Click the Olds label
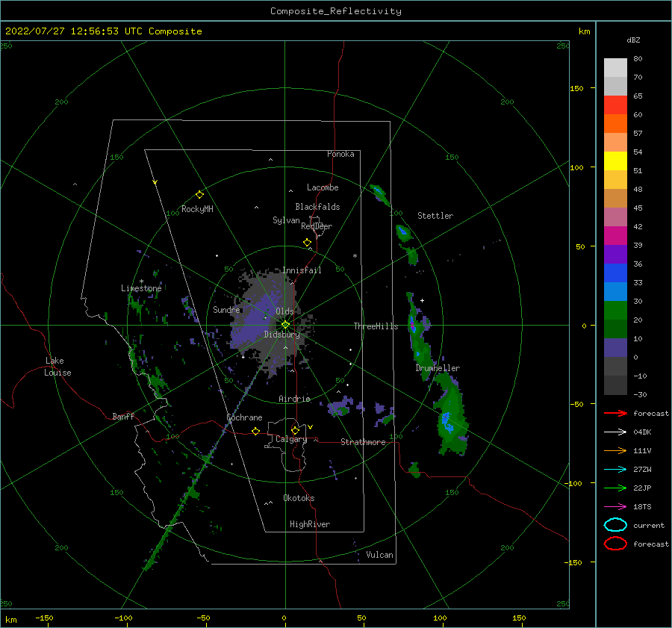Image resolution: width=672 pixels, height=628 pixels. click(x=284, y=311)
